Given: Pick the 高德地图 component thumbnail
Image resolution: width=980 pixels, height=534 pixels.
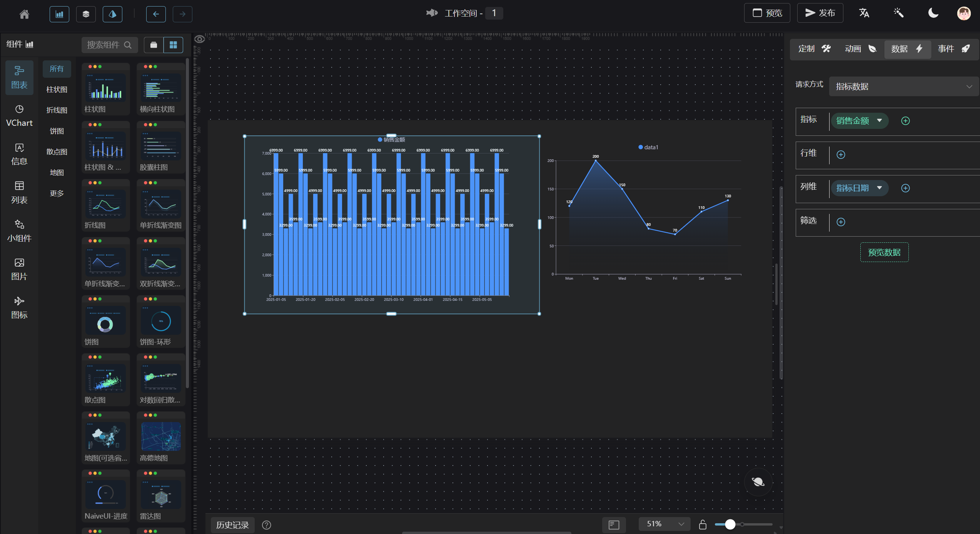Looking at the screenshot, I should click(161, 438).
